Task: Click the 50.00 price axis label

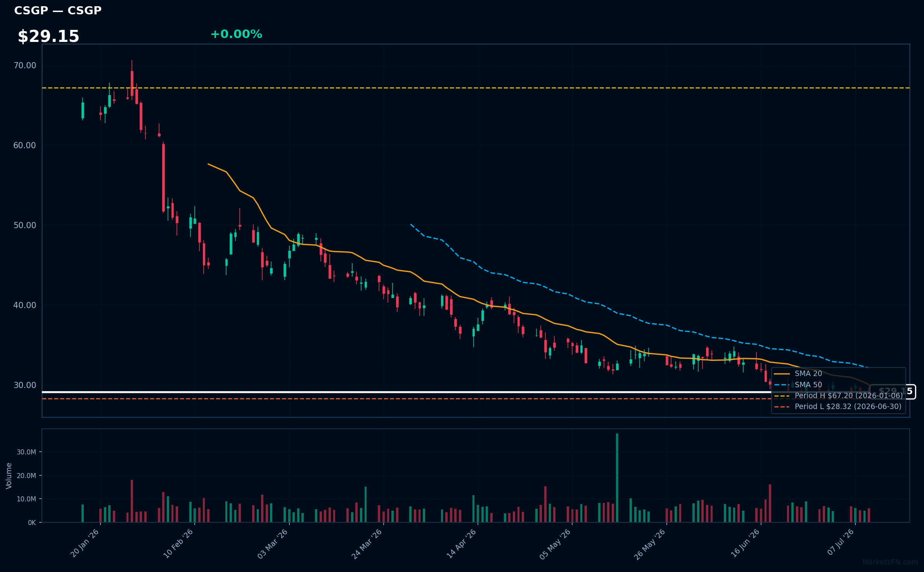Action: [25, 225]
